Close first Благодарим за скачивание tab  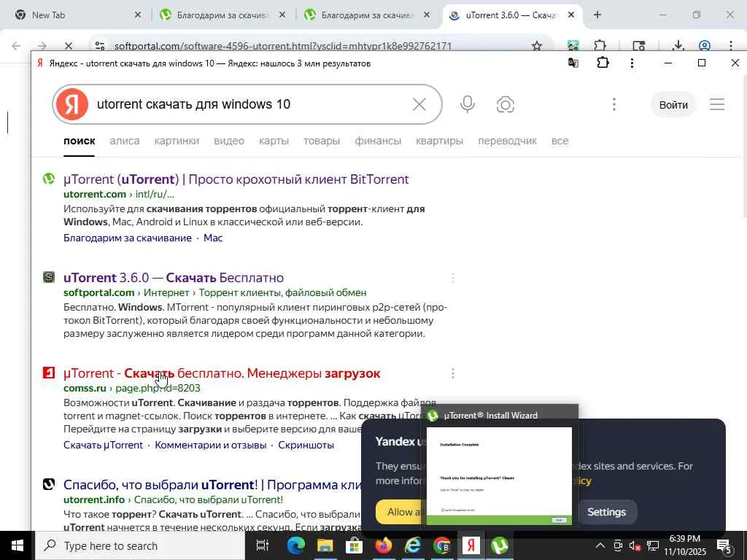(x=282, y=15)
